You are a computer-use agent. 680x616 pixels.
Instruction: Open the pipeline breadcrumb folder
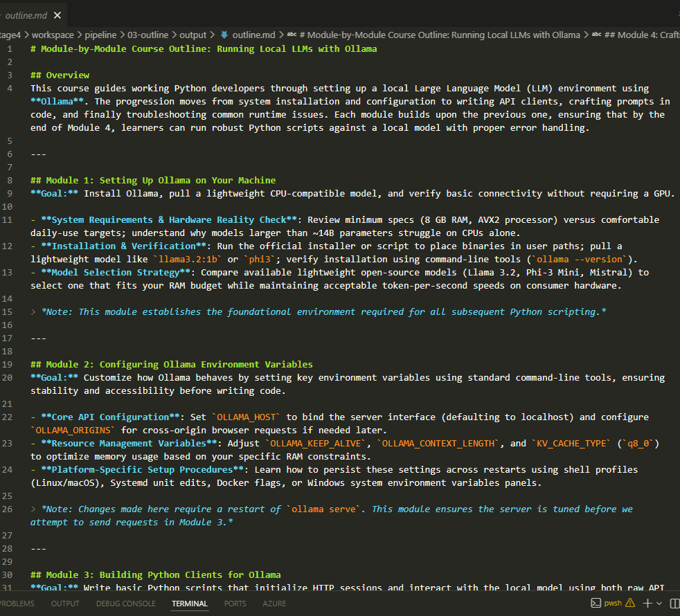(x=100, y=35)
